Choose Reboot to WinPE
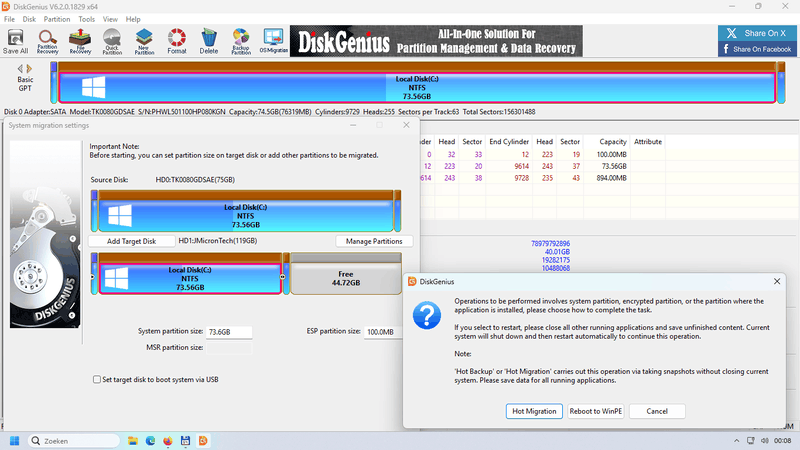The width and height of the screenshot is (800, 450). point(595,411)
